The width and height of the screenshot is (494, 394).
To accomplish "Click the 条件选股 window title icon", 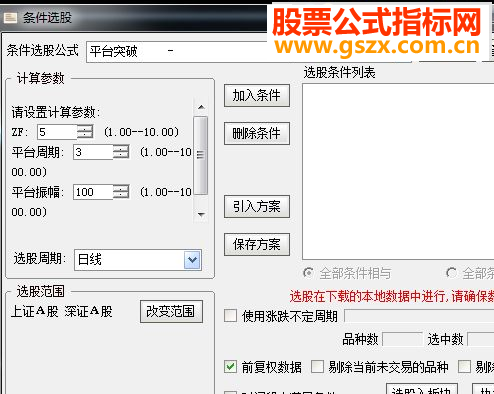I will [x=10, y=17].
